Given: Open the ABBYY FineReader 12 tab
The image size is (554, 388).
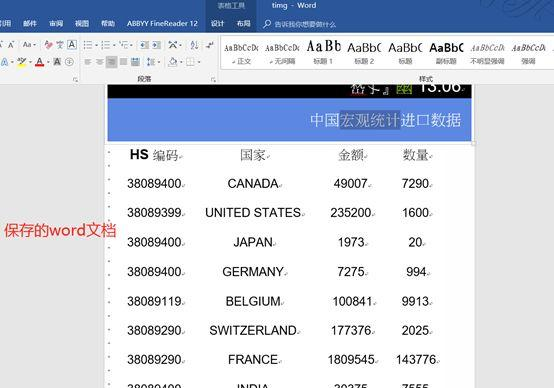Looking at the screenshot, I should point(162,24).
